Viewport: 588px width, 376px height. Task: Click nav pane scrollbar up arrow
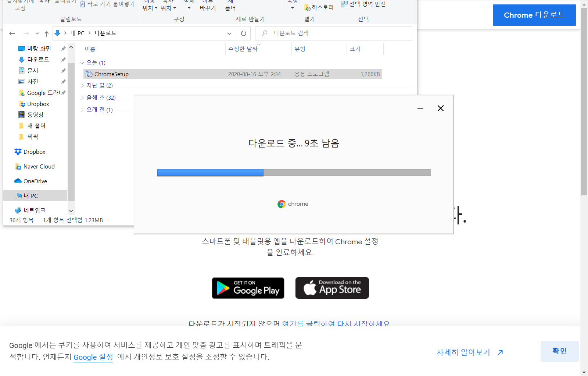[71, 47]
